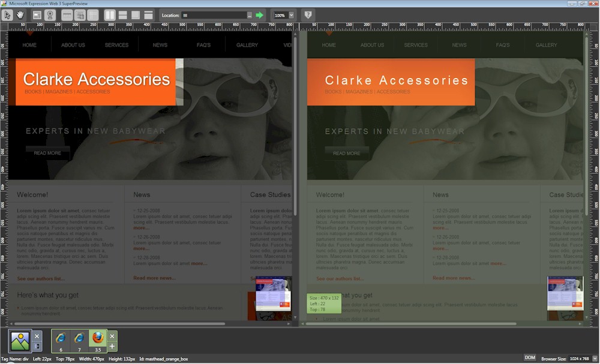Viewport: 600px width, 364px height.
Task: Toggle the rulers display button
Action: (x=67, y=16)
